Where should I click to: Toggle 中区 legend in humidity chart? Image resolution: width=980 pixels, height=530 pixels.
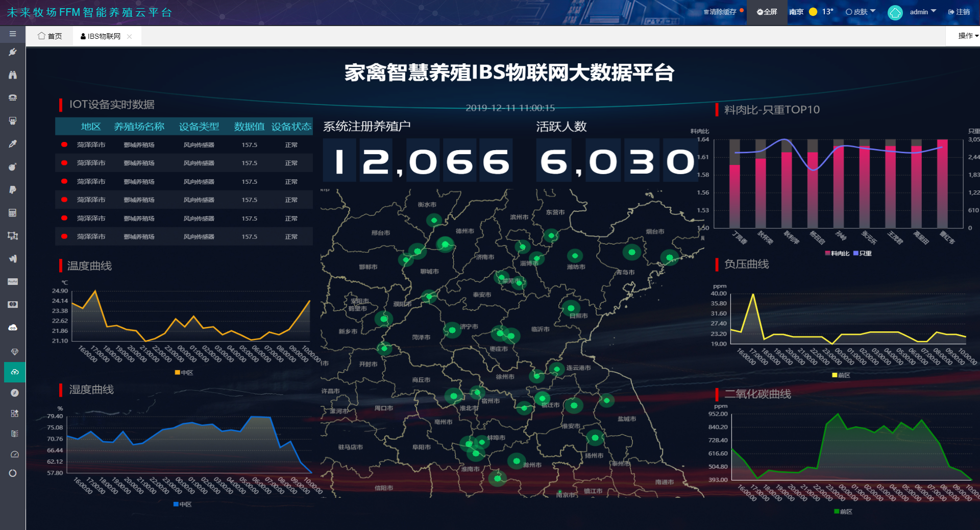click(x=182, y=504)
